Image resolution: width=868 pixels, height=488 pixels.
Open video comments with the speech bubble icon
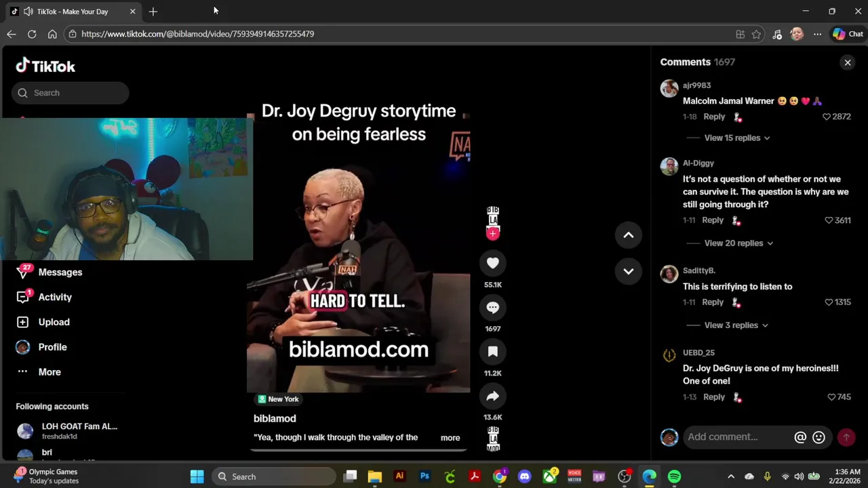[493, 307]
